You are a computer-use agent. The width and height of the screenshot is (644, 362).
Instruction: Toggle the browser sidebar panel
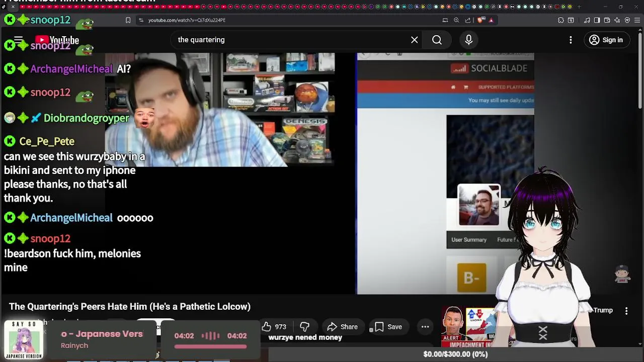point(597,20)
